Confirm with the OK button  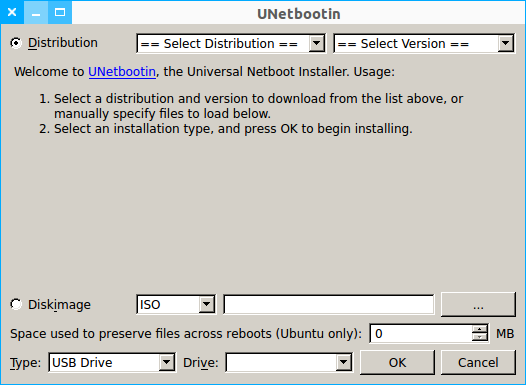point(398,363)
